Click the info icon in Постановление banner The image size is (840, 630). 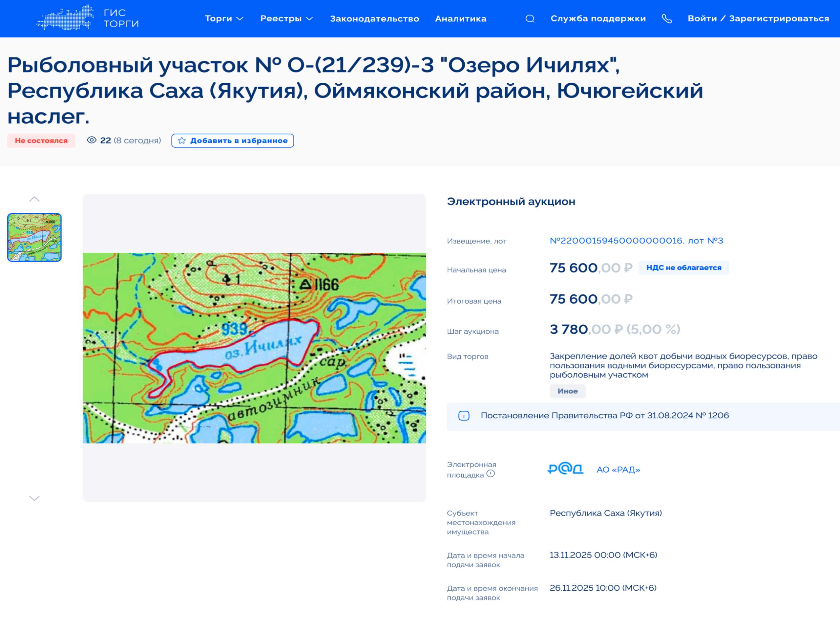coord(464,416)
